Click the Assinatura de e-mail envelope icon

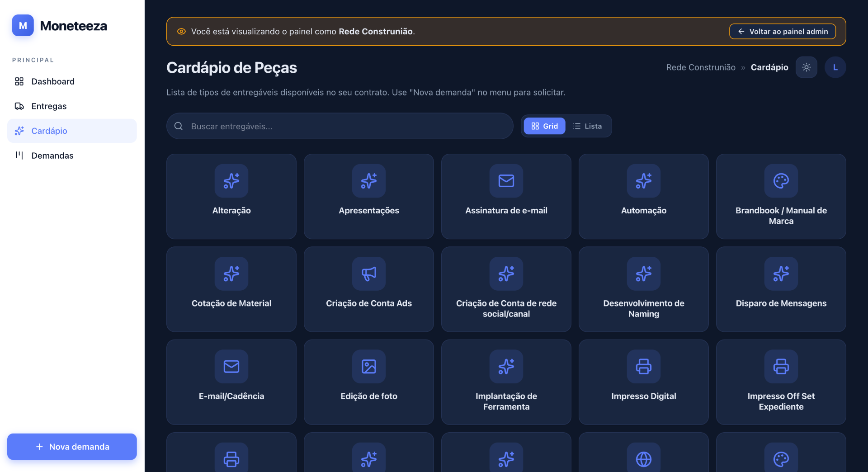click(x=506, y=181)
